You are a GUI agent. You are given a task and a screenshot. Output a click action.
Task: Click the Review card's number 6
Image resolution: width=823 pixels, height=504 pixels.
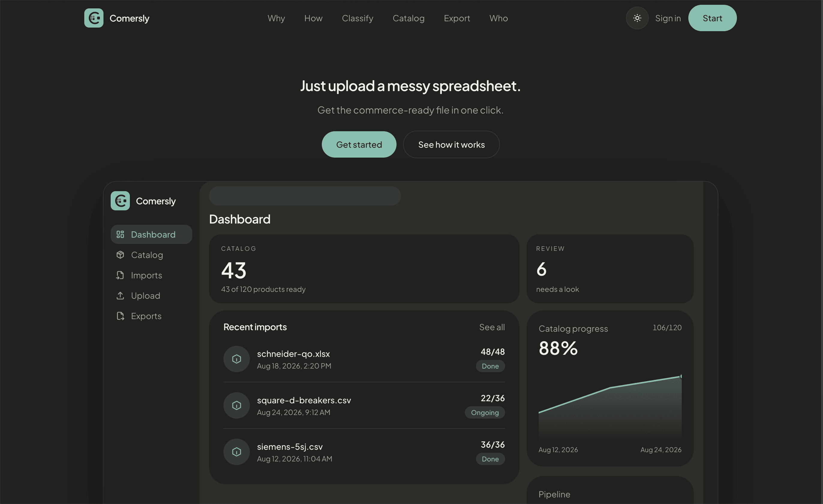click(541, 269)
